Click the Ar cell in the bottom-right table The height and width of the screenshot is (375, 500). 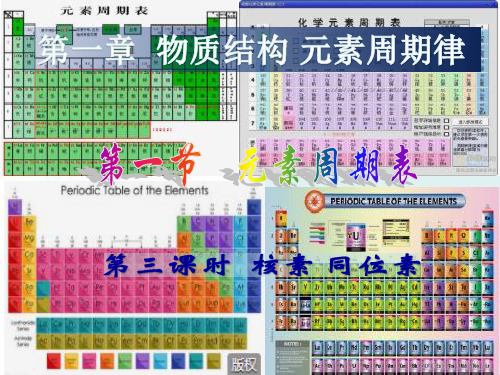tap(487, 253)
